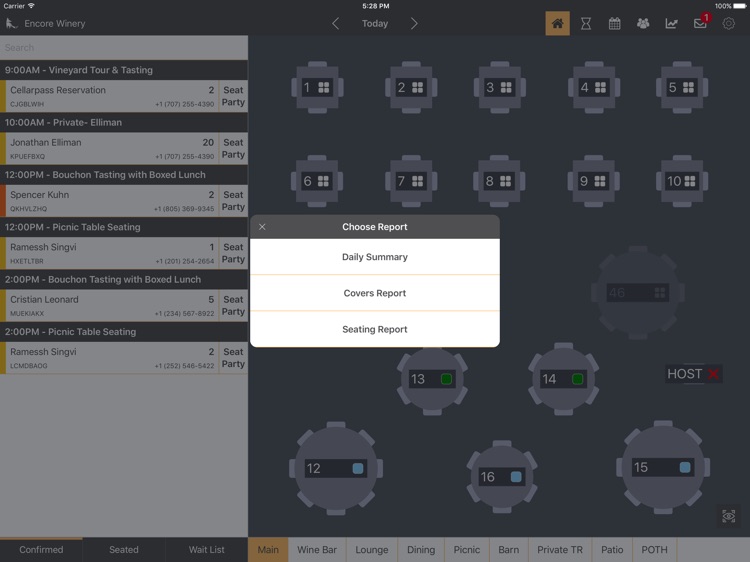
Task: Select 9:00AM Vineyard Tour & Tasting header
Action: click(x=124, y=70)
